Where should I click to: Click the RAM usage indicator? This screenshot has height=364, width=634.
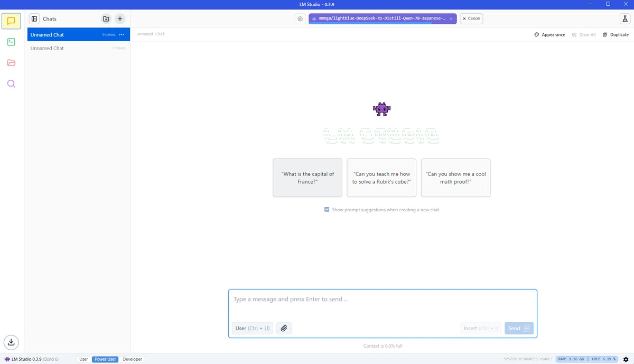[x=571, y=359]
